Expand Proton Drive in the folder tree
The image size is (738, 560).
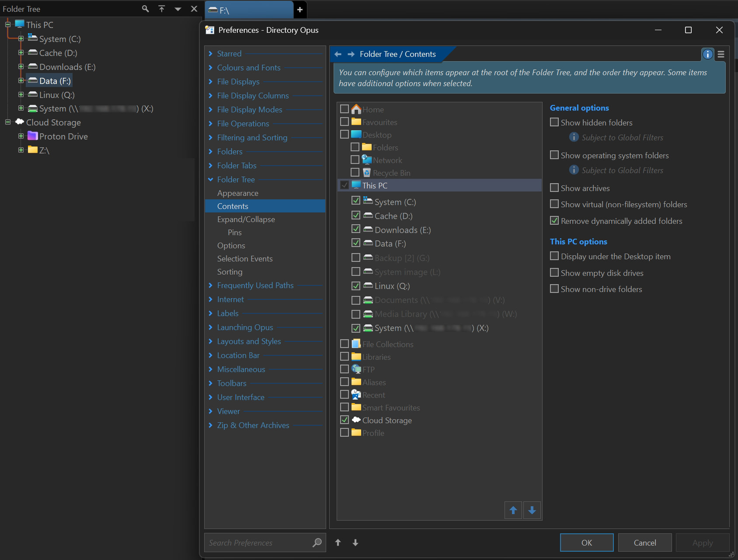tap(21, 136)
